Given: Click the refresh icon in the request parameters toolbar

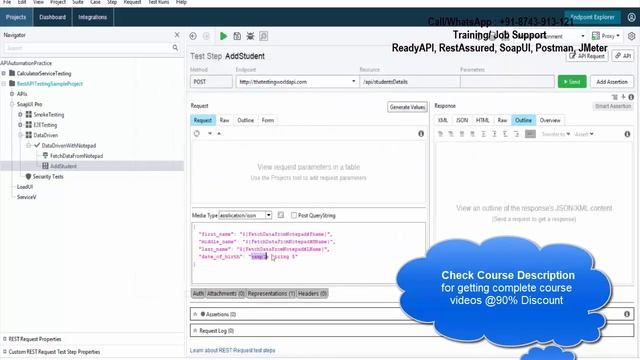Looking at the screenshot, I should coord(197,133).
